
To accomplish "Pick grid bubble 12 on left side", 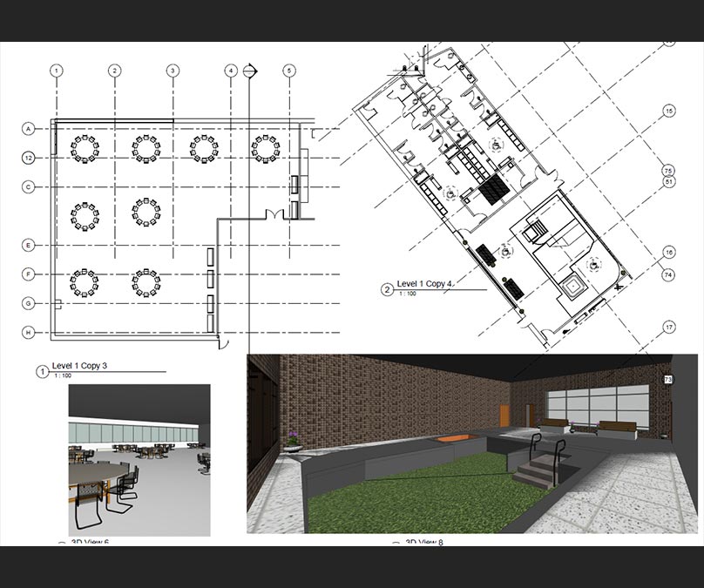I will (28, 158).
